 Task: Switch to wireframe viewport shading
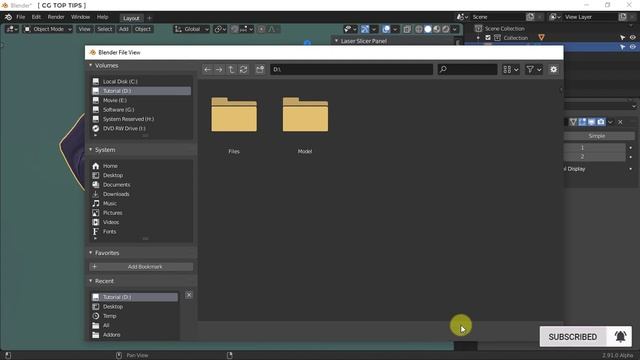point(419,29)
